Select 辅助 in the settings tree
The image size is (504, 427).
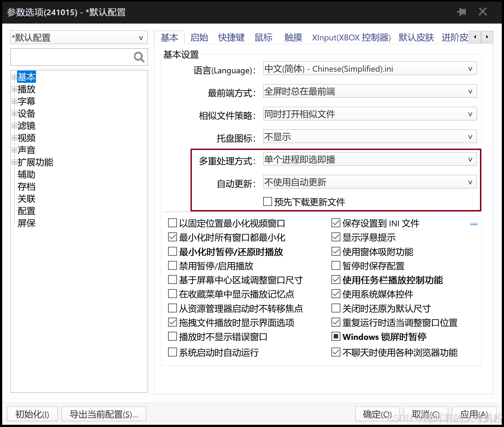click(x=27, y=174)
